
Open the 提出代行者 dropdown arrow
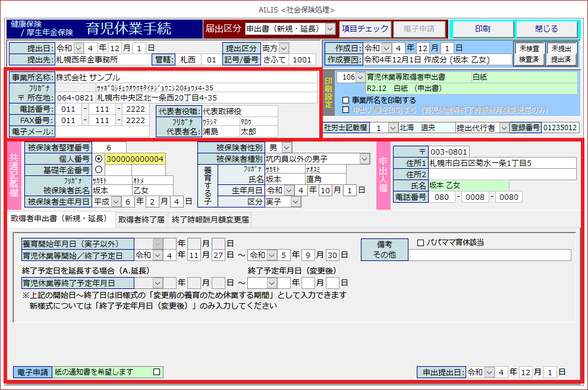coord(504,128)
